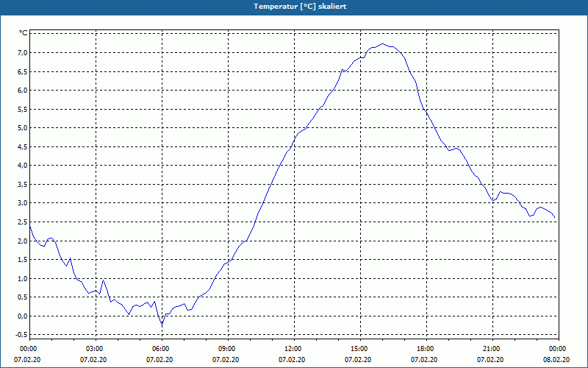Click the °C unit label on y-axis
Viewport: 588px width, 368px height.
(24, 33)
